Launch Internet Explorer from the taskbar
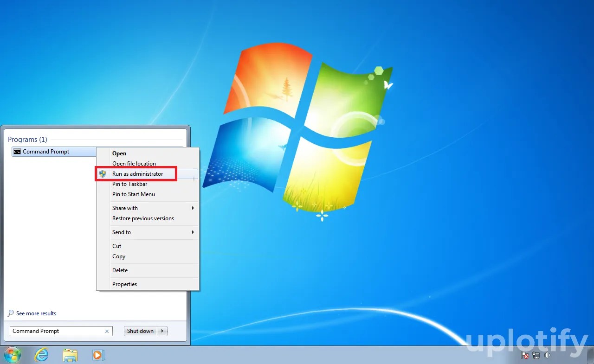Viewport: 594px width, 364px height. coord(41,355)
